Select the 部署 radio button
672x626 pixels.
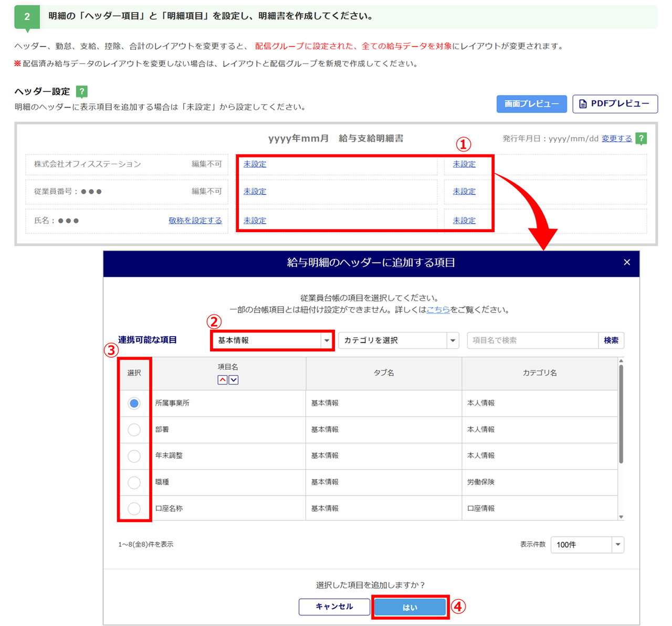coord(134,430)
